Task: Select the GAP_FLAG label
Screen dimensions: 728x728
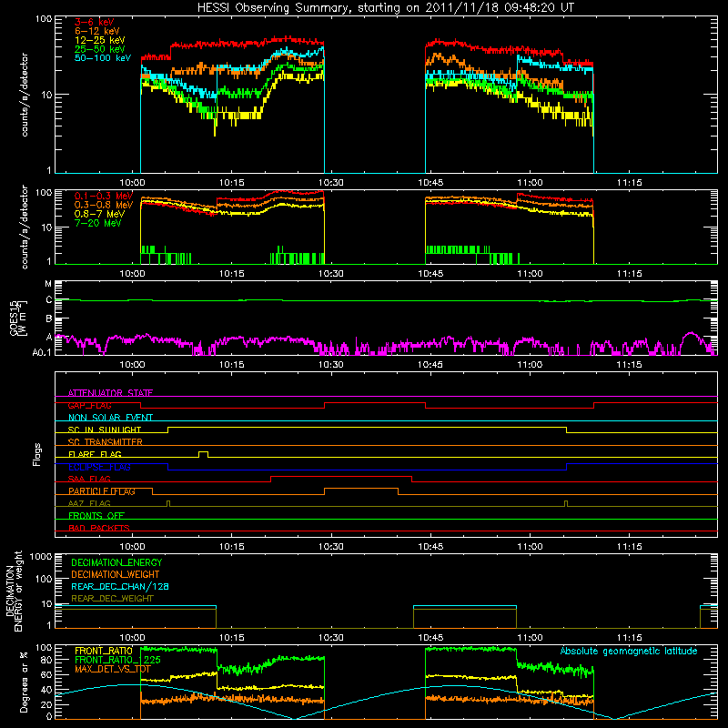Action: 89,405
